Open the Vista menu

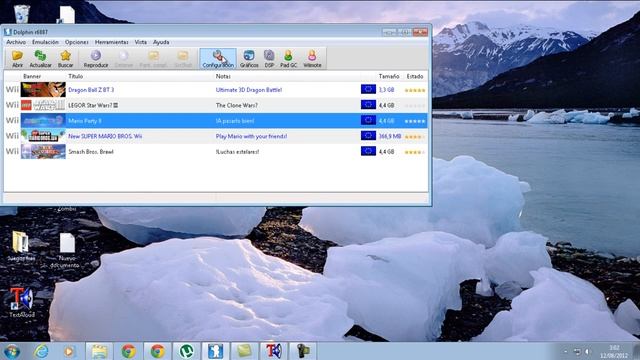pos(140,42)
